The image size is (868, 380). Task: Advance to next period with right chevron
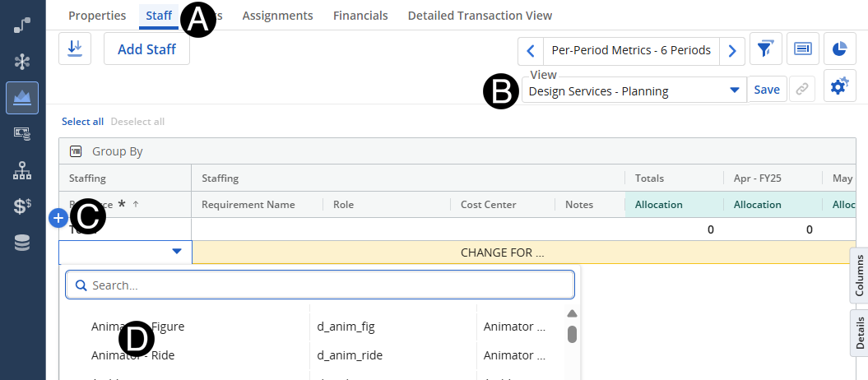[732, 50]
